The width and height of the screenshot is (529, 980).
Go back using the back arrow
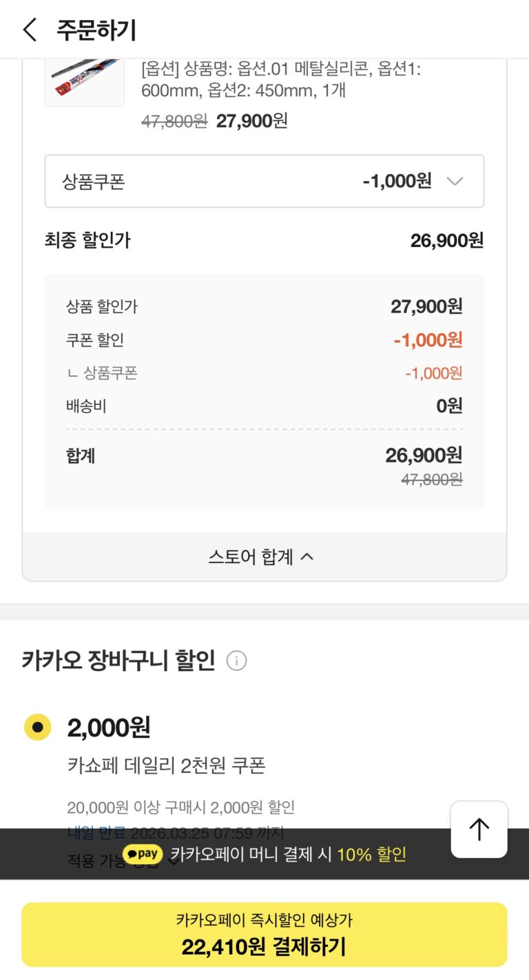[30, 30]
